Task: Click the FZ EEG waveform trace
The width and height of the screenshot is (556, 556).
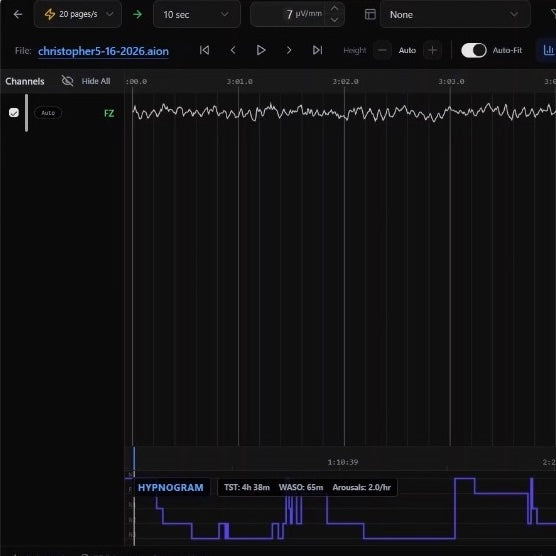Action: pyautogui.click(x=344, y=112)
